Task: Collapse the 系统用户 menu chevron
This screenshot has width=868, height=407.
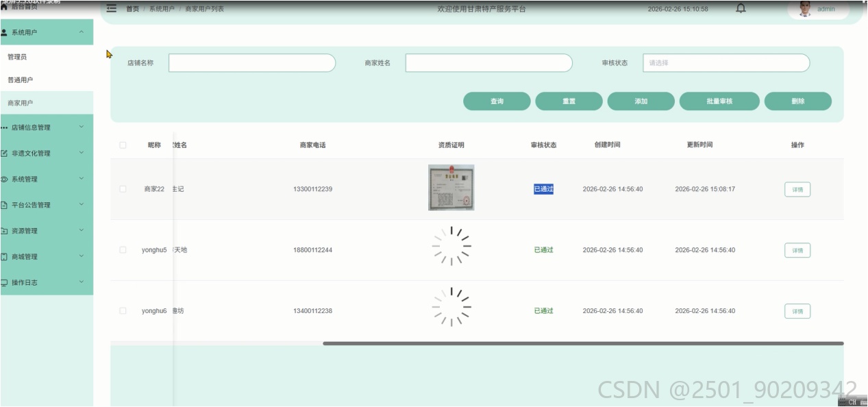Action: pyautogui.click(x=82, y=32)
